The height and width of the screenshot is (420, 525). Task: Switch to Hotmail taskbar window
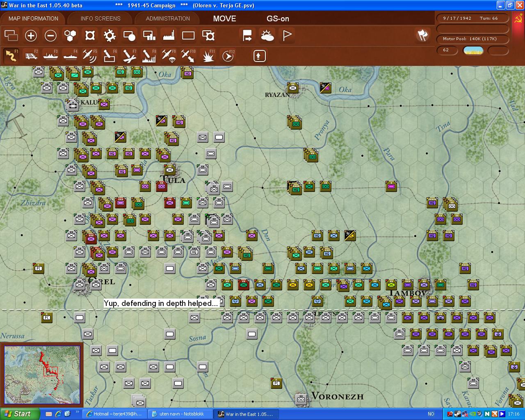(x=114, y=414)
